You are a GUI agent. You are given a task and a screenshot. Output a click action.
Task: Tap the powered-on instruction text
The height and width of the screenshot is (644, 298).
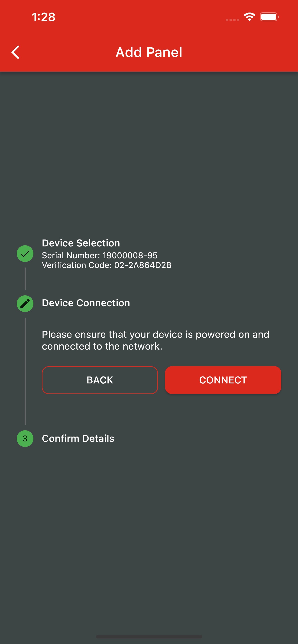point(155,340)
